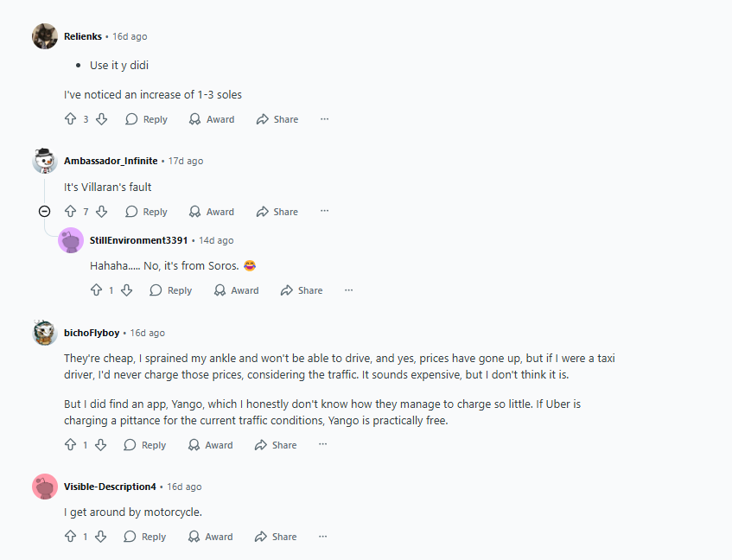Downvote StillEnvironment3391's reply

point(126,290)
